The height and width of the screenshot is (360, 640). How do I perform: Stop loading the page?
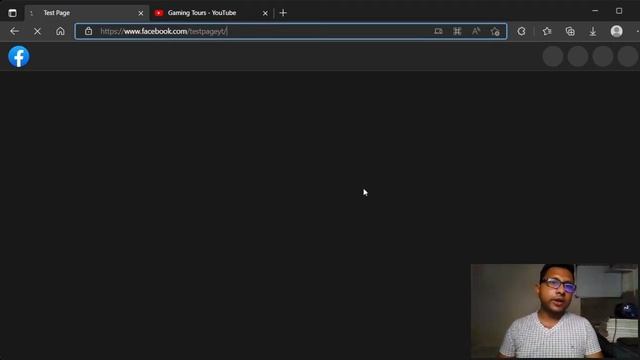tap(37, 31)
